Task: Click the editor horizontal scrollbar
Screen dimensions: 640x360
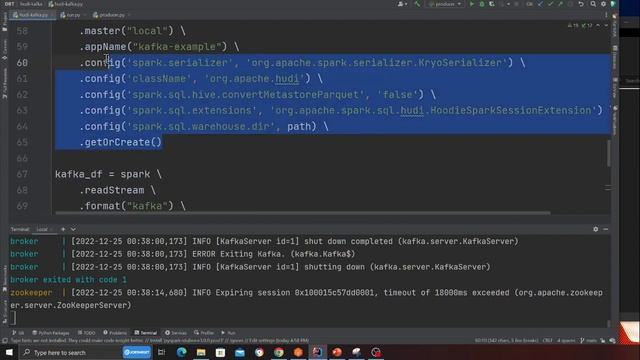Action: [x=303, y=213]
